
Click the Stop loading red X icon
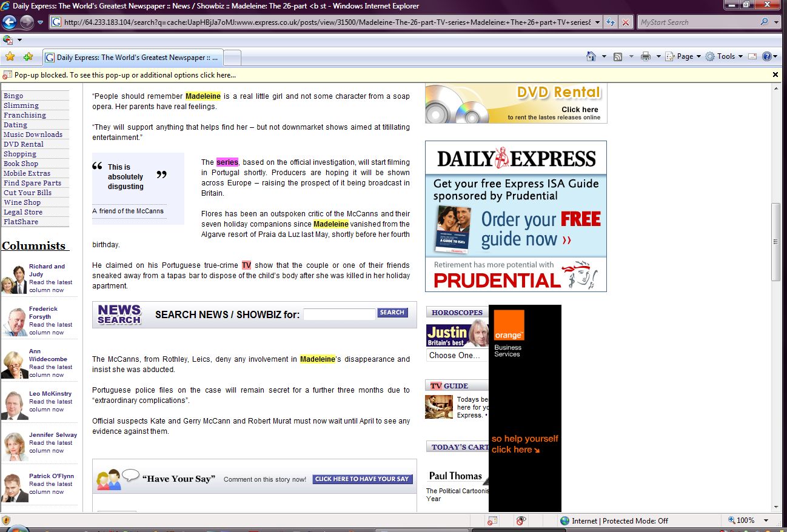click(625, 22)
